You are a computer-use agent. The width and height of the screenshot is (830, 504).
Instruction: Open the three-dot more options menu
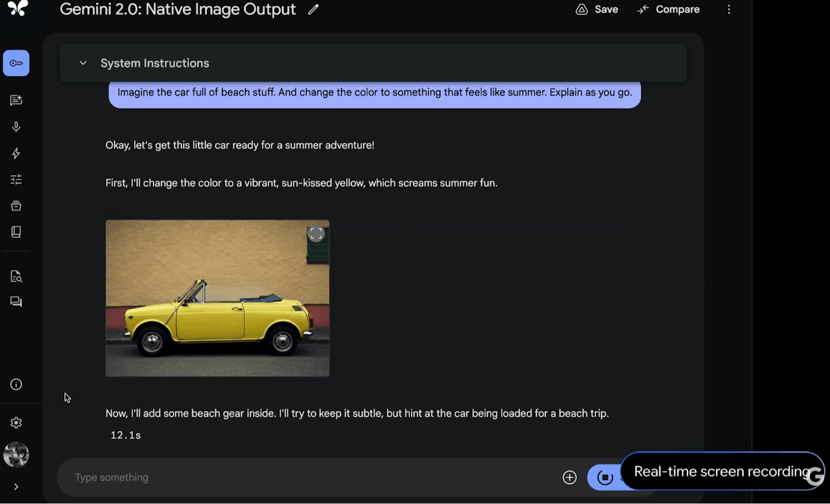(x=729, y=10)
